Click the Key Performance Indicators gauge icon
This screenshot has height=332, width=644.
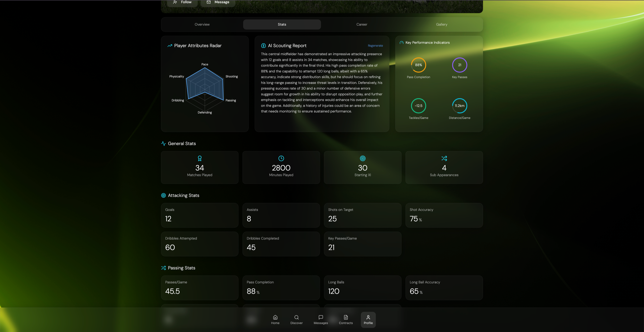pos(401,43)
